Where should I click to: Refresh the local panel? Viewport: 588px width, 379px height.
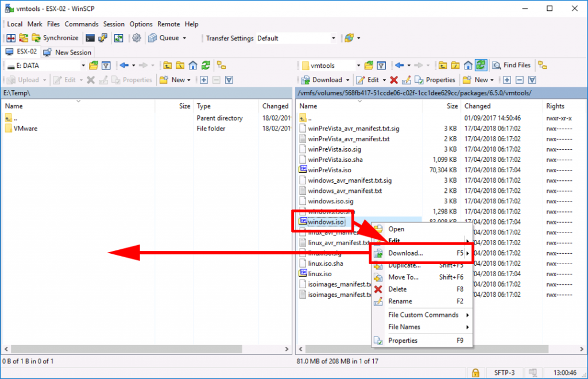pyautogui.click(x=206, y=65)
